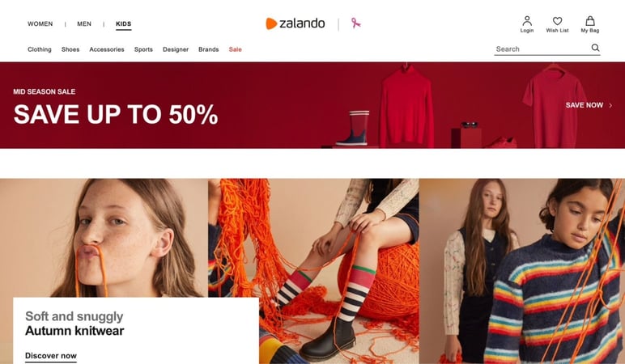Switch to the Women section
This screenshot has height=364, width=625.
(x=40, y=24)
